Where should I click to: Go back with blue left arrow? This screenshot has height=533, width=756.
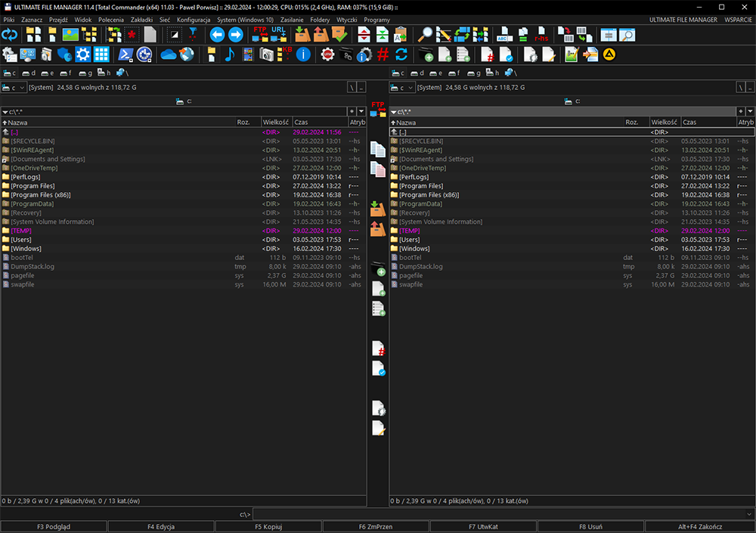tap(218, 35)
